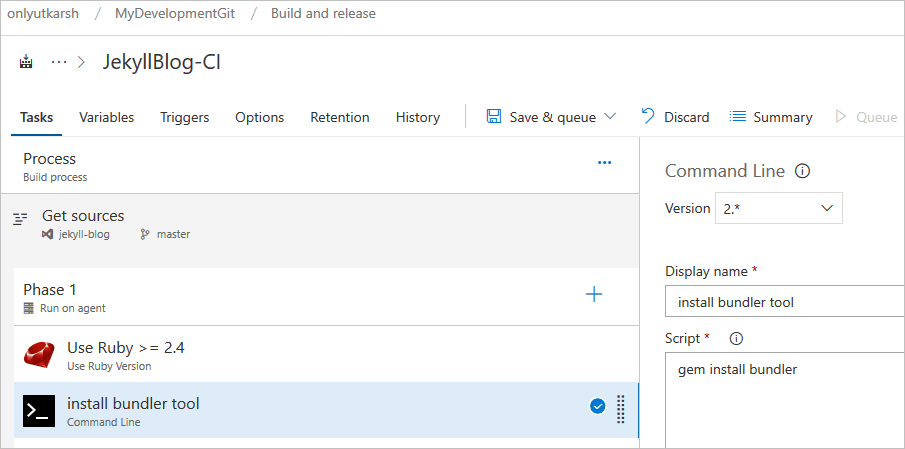Open the breadcrumb ellipsis menu

[x=59, y=62]
